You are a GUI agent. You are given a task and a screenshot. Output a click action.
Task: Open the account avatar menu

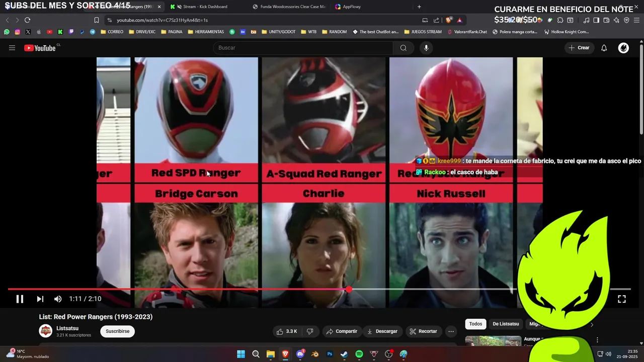pos(623,48)
